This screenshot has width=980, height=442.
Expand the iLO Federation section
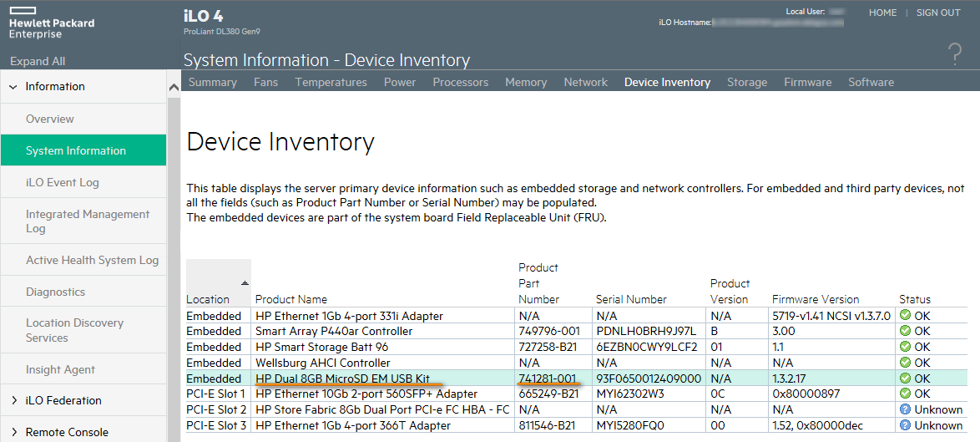pyautogui.click(x=13, y=401)
